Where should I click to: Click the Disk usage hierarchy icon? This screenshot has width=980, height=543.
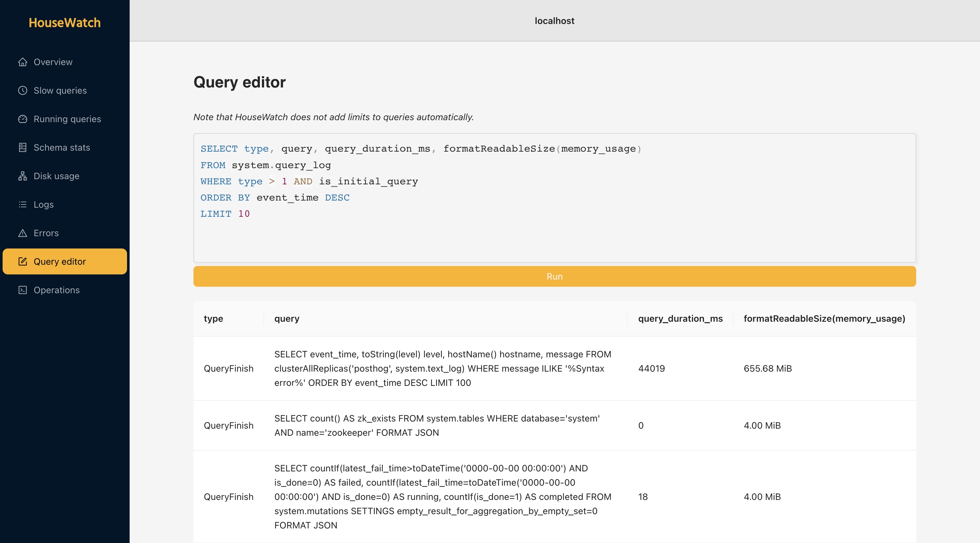click(x=23, y=176)
